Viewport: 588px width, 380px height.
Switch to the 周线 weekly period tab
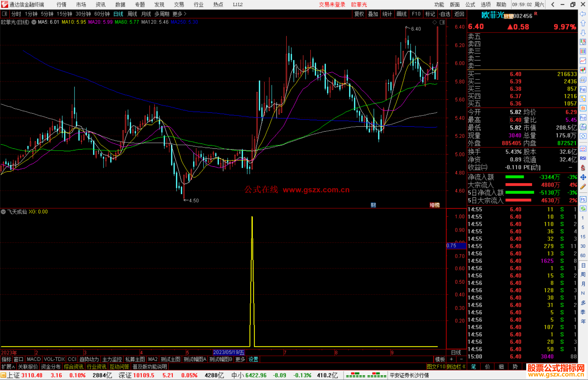[x=132, y=14]
